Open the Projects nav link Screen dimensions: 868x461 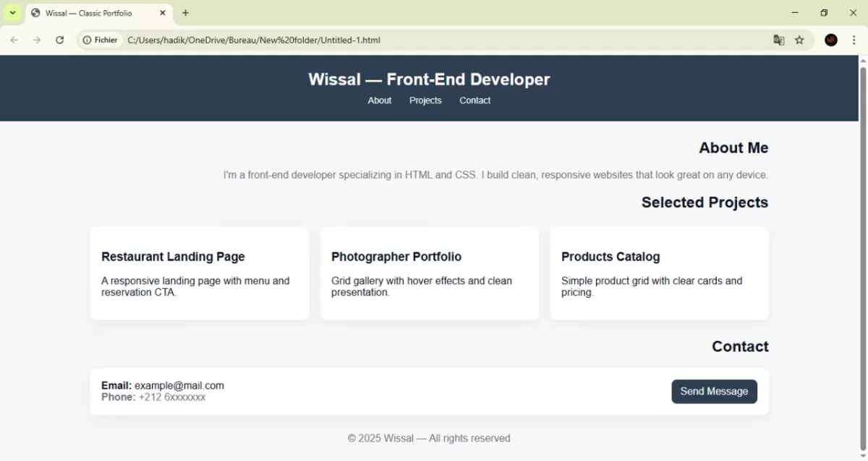(x=425, y=100)
